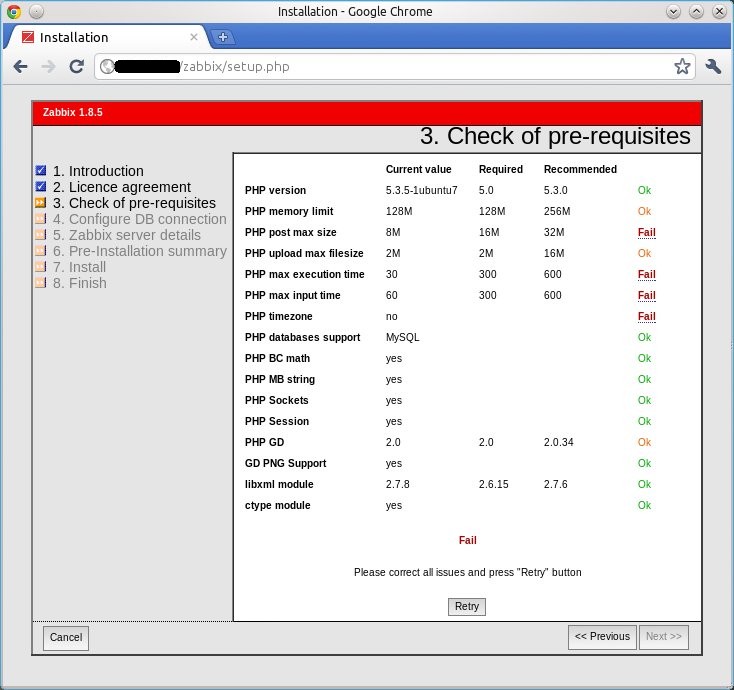Screen dimensions: 734x690
Task: Go to the << Previous step
Action: (x=602, y=637)
